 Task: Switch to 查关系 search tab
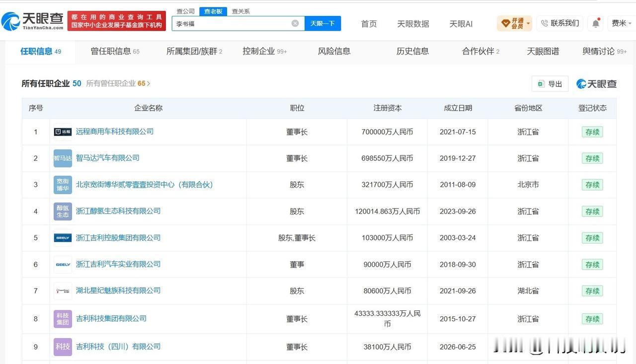pos(241,11)
